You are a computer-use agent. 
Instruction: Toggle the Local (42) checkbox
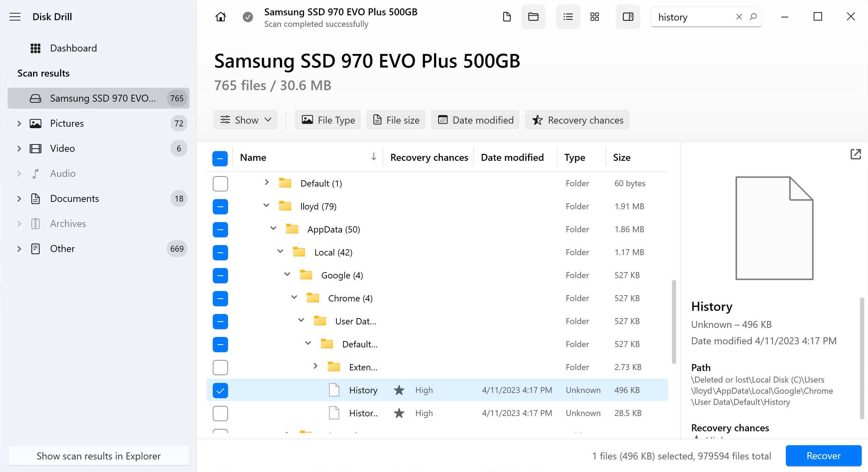[220, 252]
